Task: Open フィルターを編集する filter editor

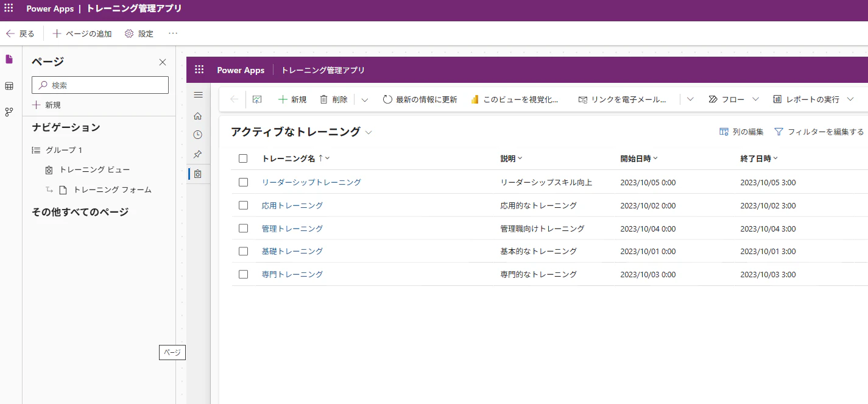Action: point(819,132)
